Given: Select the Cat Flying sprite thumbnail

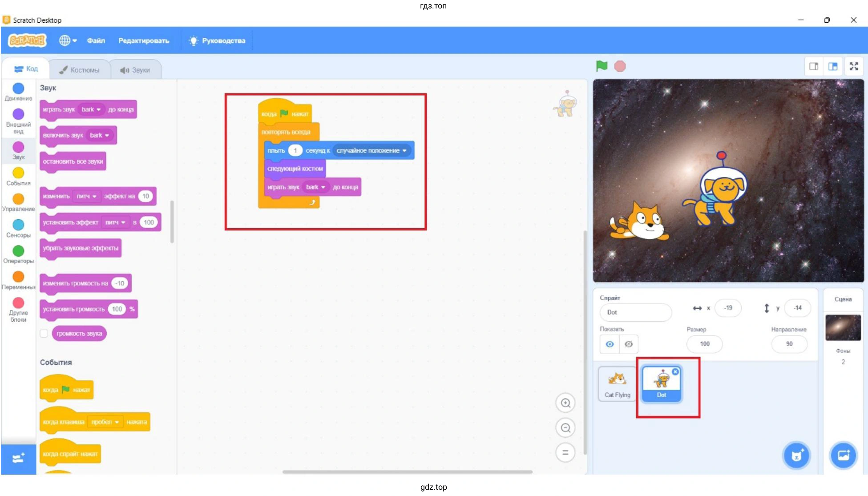Looking at the screenshot, I should (617, 383).
